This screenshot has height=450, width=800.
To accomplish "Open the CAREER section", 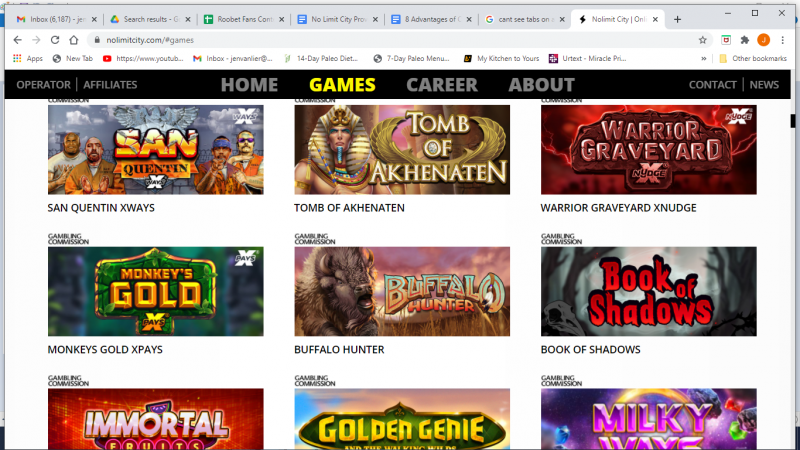I will 442,85.
